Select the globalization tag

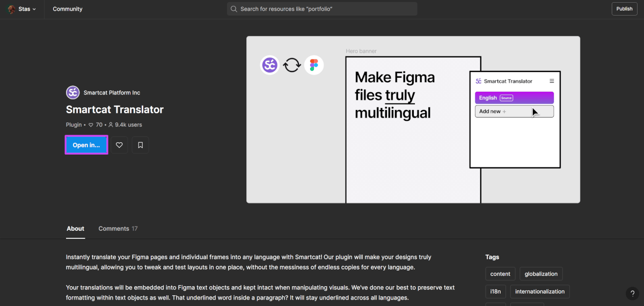541,274
